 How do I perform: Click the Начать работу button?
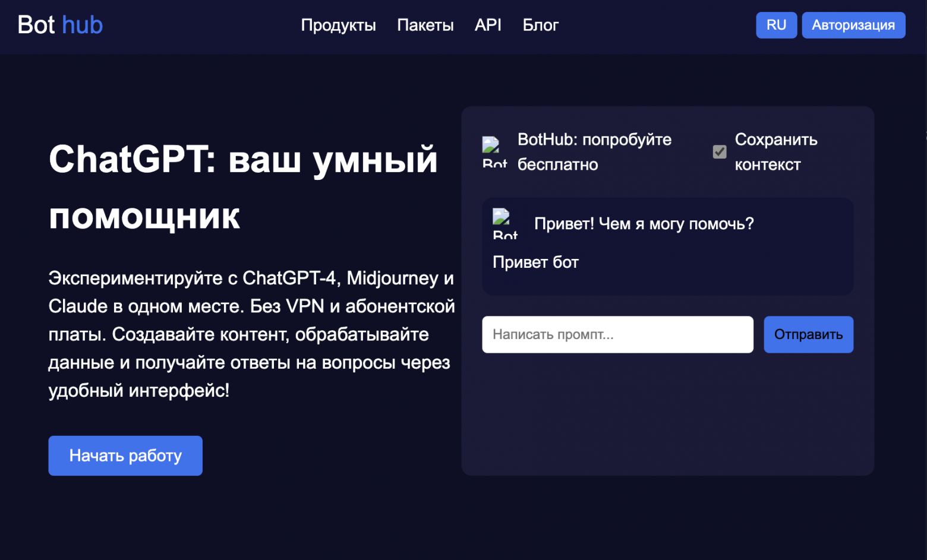tap(125, 455)
